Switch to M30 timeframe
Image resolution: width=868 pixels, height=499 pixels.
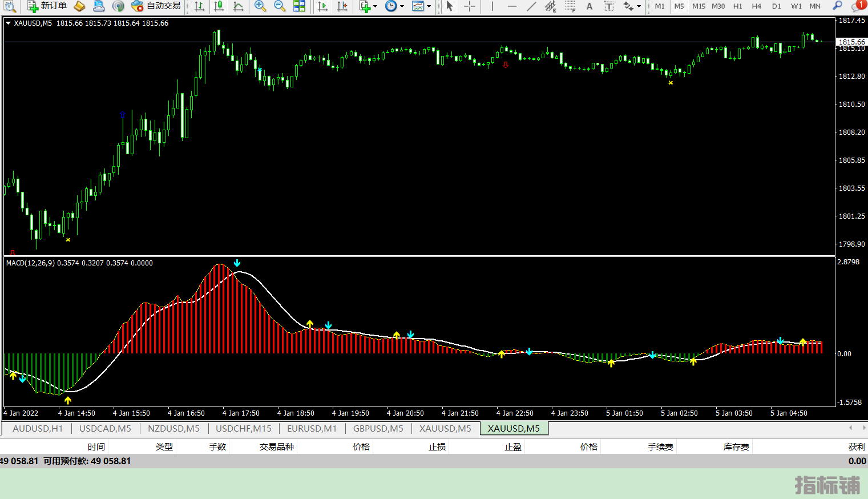[x=718, y=6]
